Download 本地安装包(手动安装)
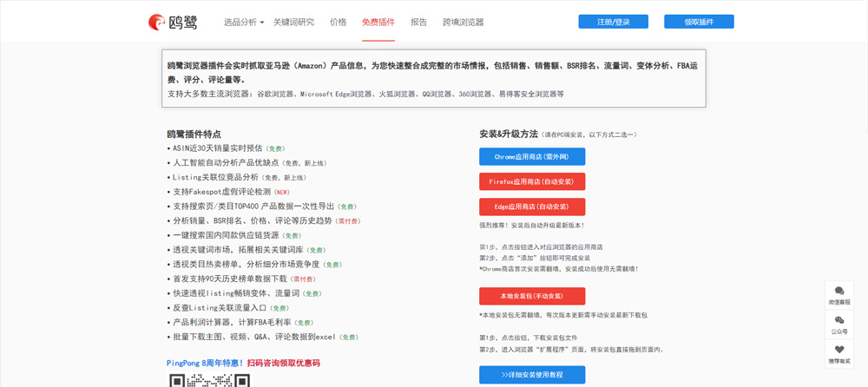The width and height of the screenshot is (868, 387). (532, 296)
